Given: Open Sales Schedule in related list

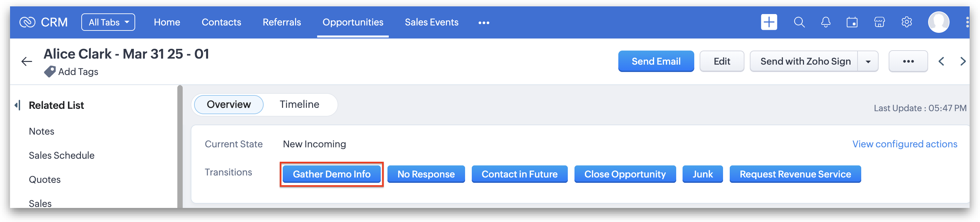Looking at the screenshot, I should [62, 155].
